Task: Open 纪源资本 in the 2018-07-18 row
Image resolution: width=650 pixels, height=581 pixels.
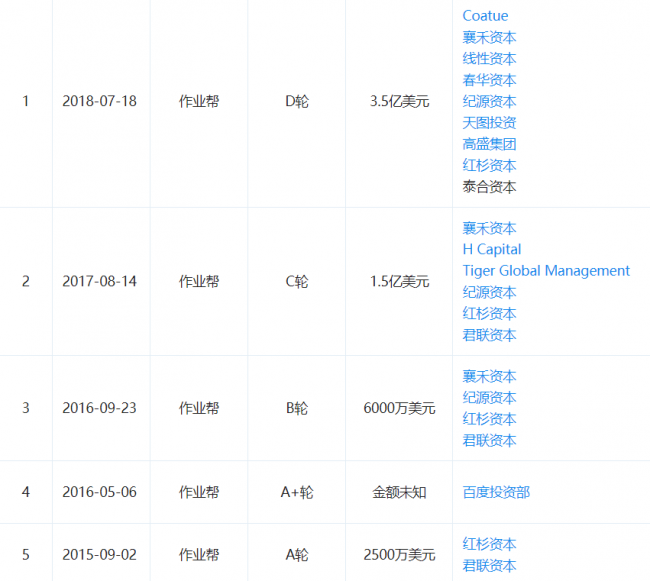Action: pos(489,101)
